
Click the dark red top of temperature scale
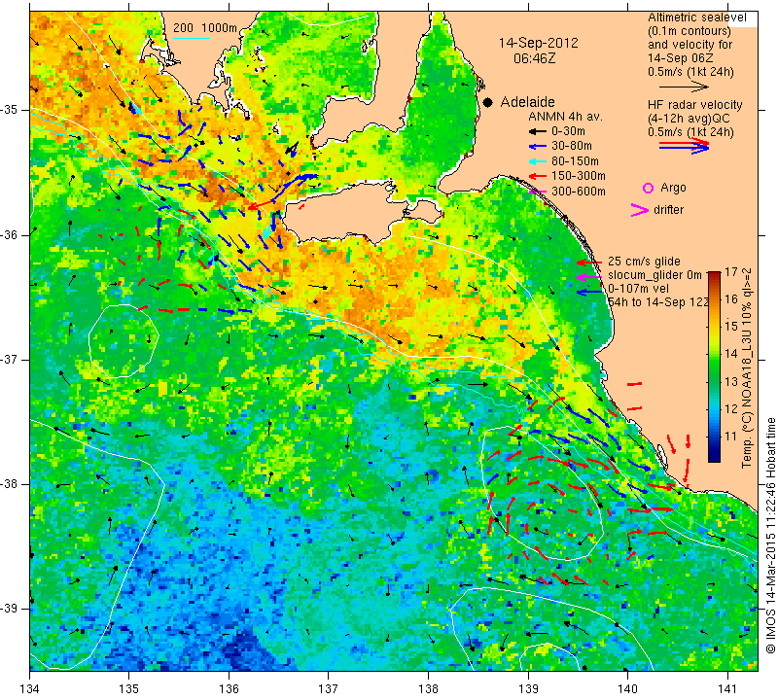pos(714,274)
